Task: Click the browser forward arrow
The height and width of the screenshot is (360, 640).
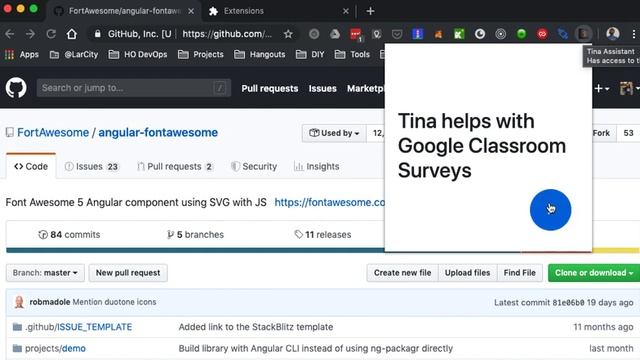Action: click(30, 34)
